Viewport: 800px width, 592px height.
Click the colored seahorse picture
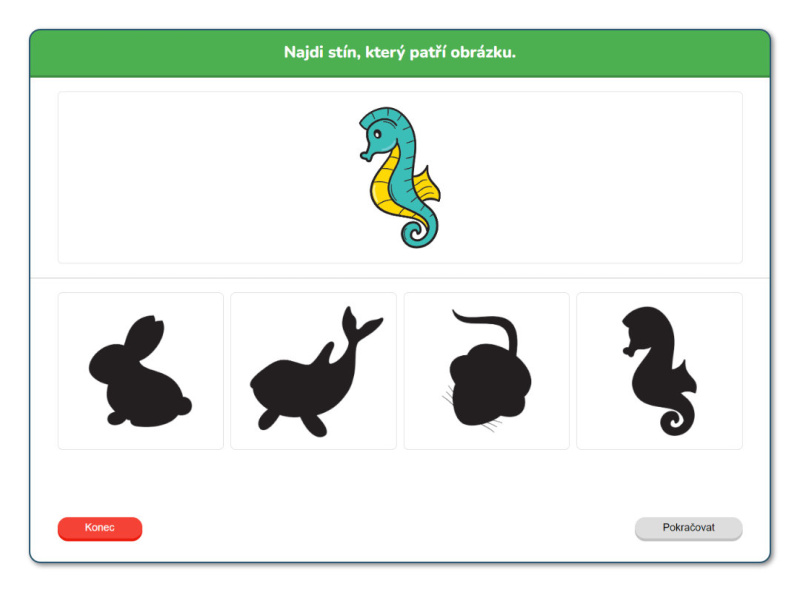pyautogui.click(x=399, y=177)
